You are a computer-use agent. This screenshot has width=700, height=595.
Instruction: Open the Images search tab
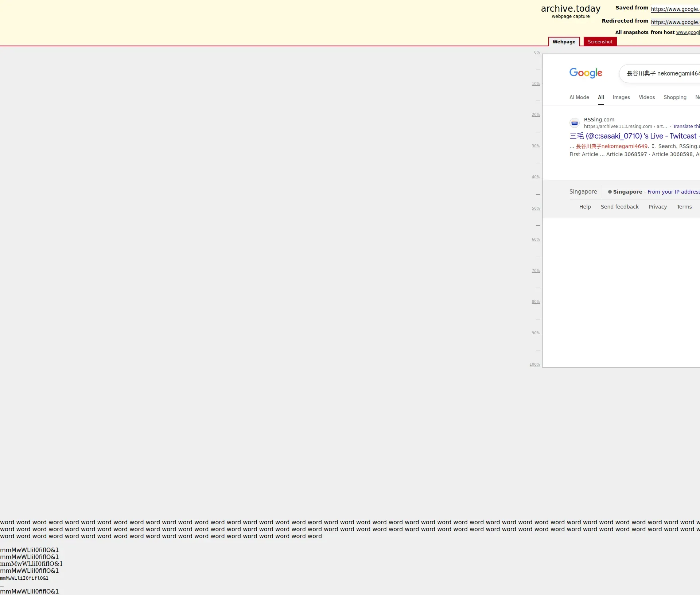(x=621, y=97)
